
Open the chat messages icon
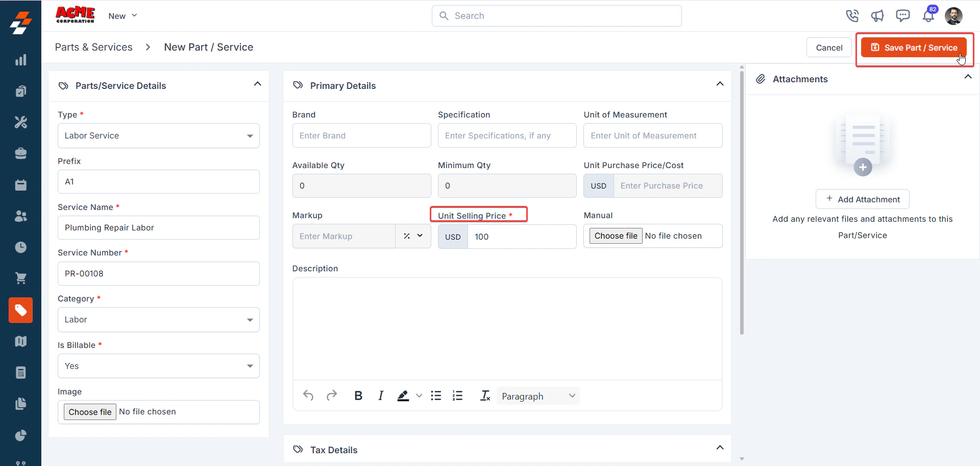coord(903,16)
